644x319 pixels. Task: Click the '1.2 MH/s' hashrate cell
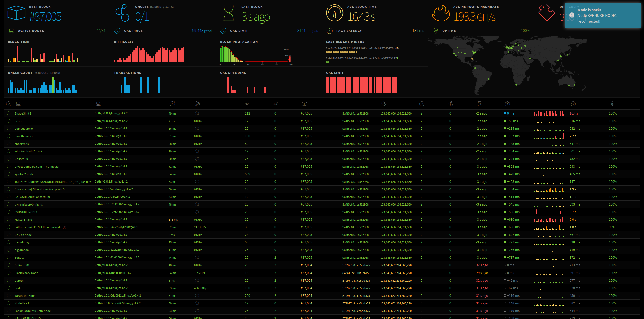(x=199, y=273)
